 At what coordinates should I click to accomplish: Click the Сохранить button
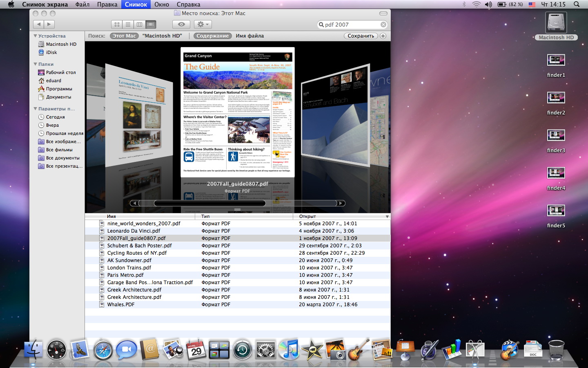pyautogui.click(x=361, y=36)
